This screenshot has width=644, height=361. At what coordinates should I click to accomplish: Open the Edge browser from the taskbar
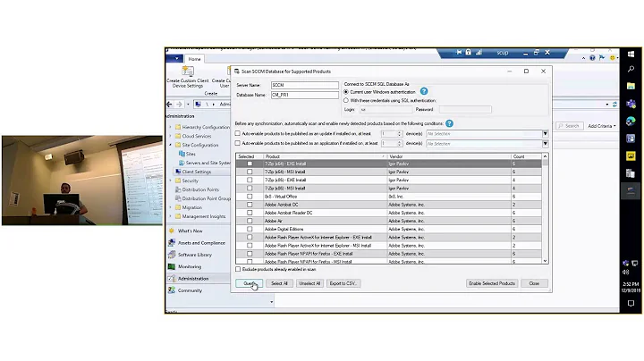tap(631, 121)
